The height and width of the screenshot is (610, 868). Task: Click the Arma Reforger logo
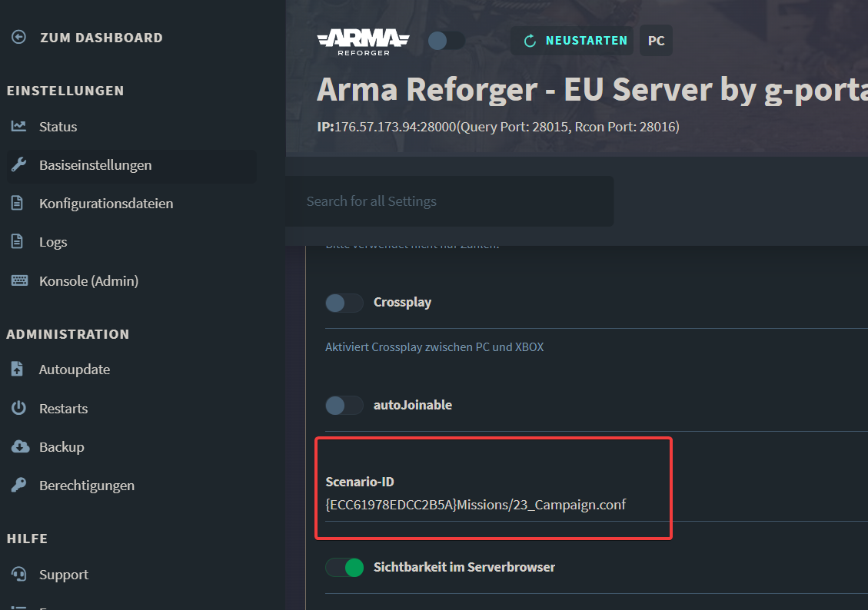click(363, 41)
